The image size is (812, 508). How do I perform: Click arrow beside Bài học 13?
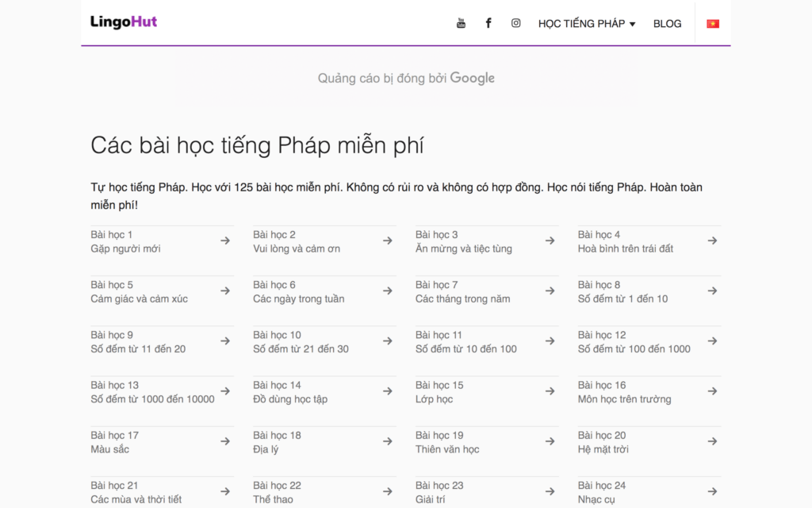pyautogui.click(x=225, y=391)
